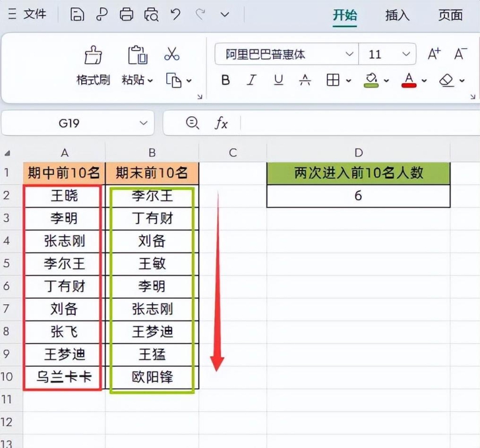The image size is (480, 448).
Task: Click the Save icon in quick access bar
Action: 77,14
